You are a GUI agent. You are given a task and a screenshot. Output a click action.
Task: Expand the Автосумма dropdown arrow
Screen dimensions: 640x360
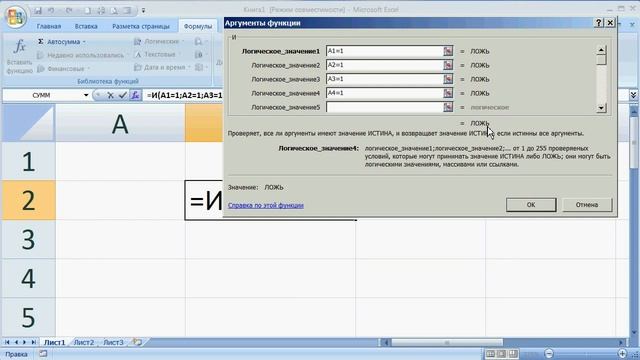84,42
